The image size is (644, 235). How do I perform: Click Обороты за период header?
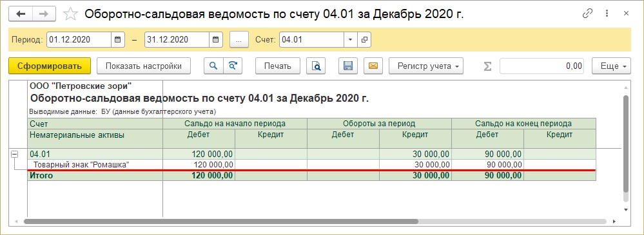tap(379, 123)
